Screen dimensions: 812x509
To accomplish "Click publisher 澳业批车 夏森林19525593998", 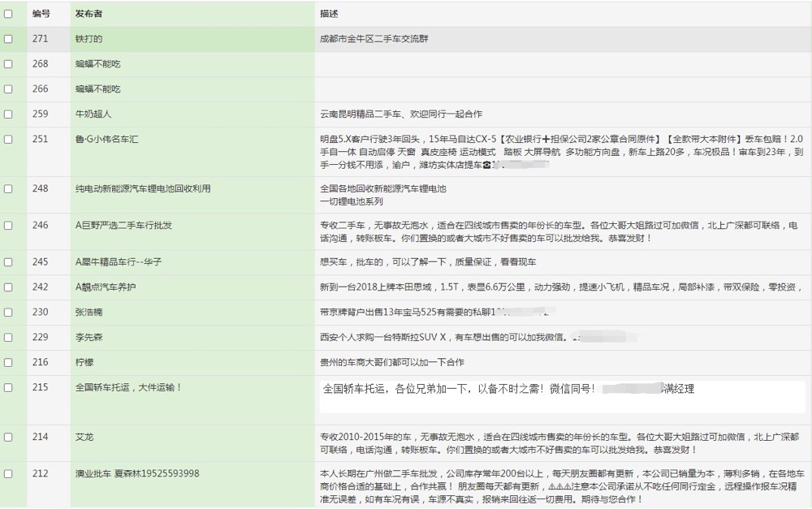I will (x=137, y=474).
